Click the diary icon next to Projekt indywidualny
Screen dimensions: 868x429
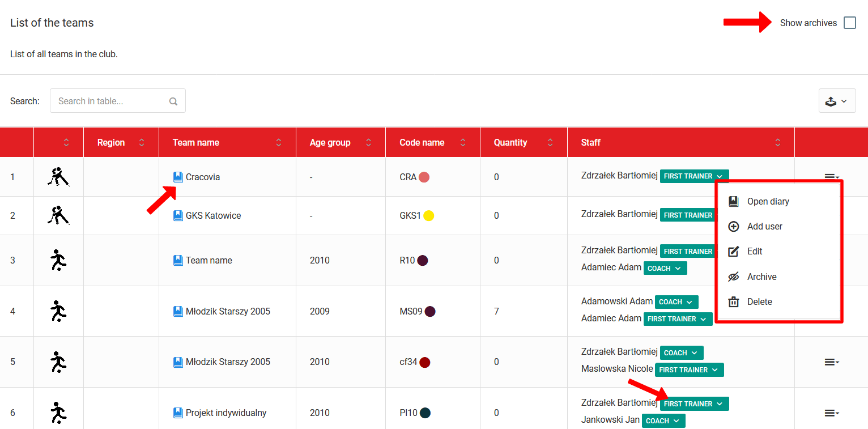[178, 413]
